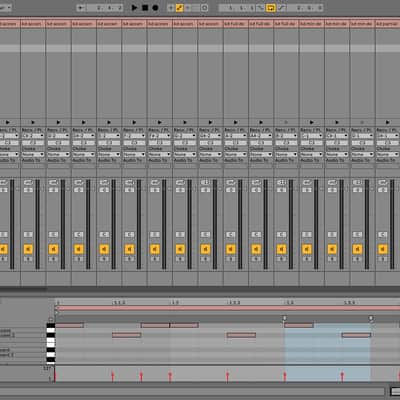Image resolution: width=400 pixels, height=400 pixels.
Task: Open Receive dropdown on the rightmost chain
Action: point(388,136)
